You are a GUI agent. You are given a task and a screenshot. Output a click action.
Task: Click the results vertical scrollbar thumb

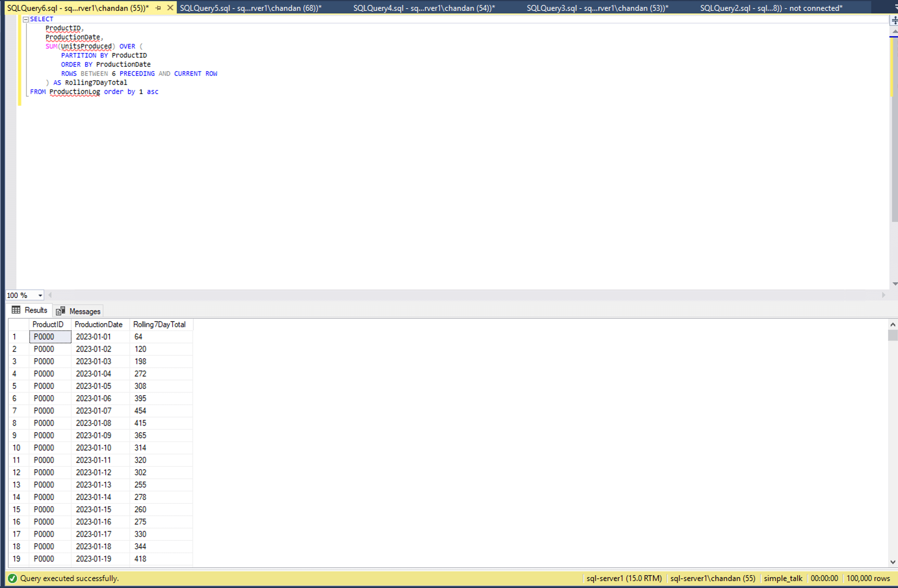[892, 335]
